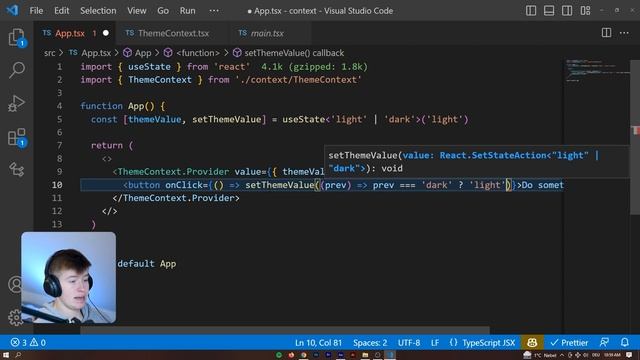Click the VS Code logo icon
Screen dimensions: 640x360
coord(12,10)
